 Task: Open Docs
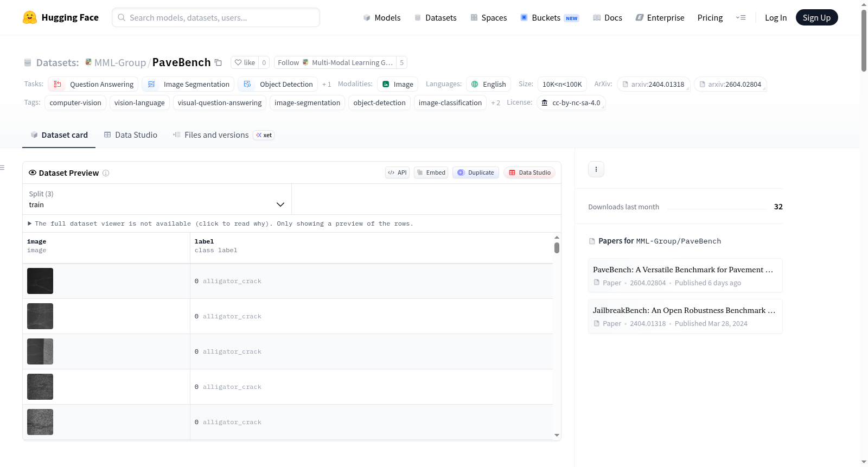click(608, 18)
